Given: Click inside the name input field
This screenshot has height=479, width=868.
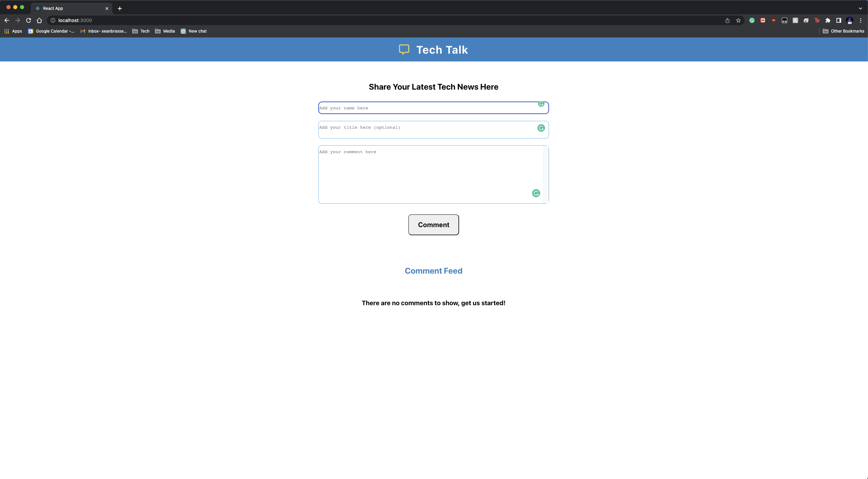Looking at the screenshot, I should pyautogui.click(x=433, y=108).
